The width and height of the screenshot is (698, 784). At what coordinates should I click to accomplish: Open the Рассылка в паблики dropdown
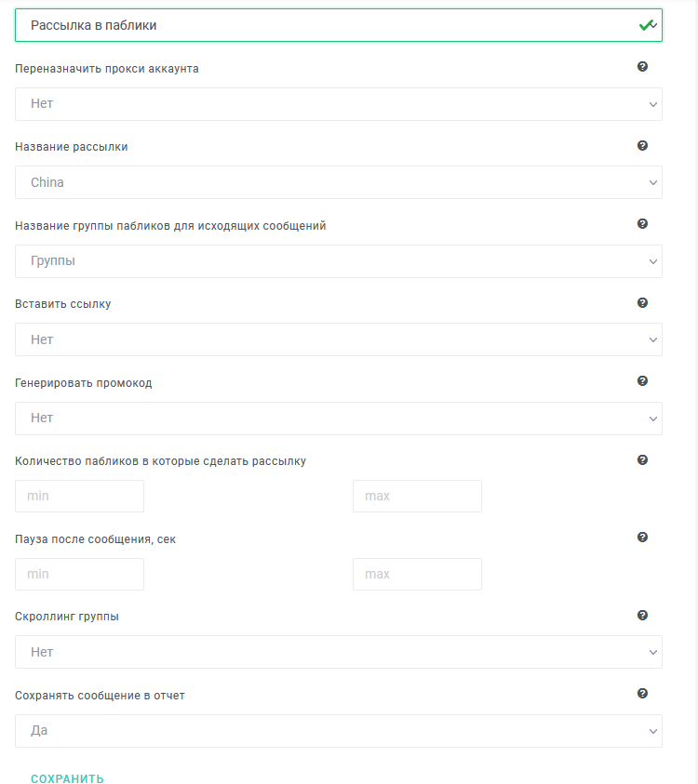click(339, 25)
